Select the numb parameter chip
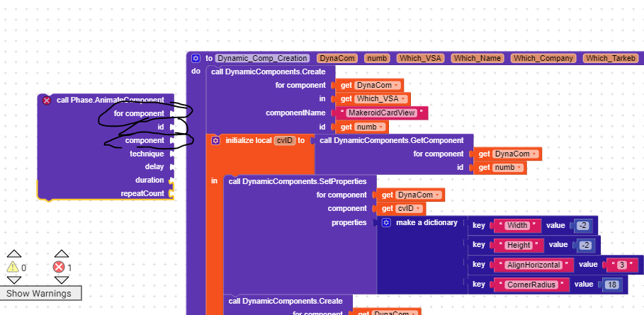644x315 pixels. coord(377,58)
